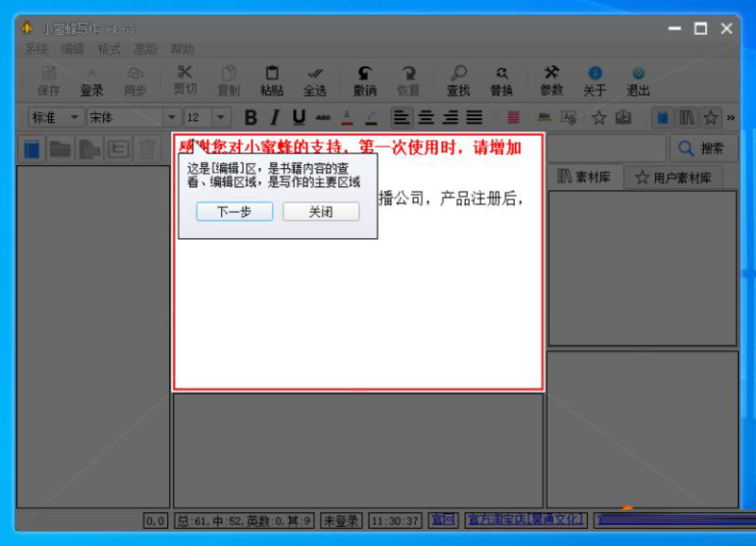Toggle strikethrough (ABC) formatting
Image resolution: width=756 pixels, height=546 pixels.
pyautogui.click(x=323, y=117)
